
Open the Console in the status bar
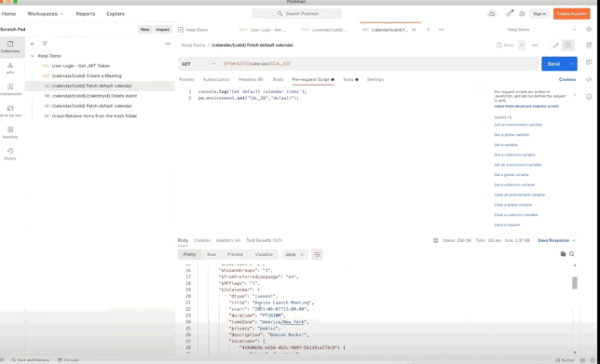point(69,360)
